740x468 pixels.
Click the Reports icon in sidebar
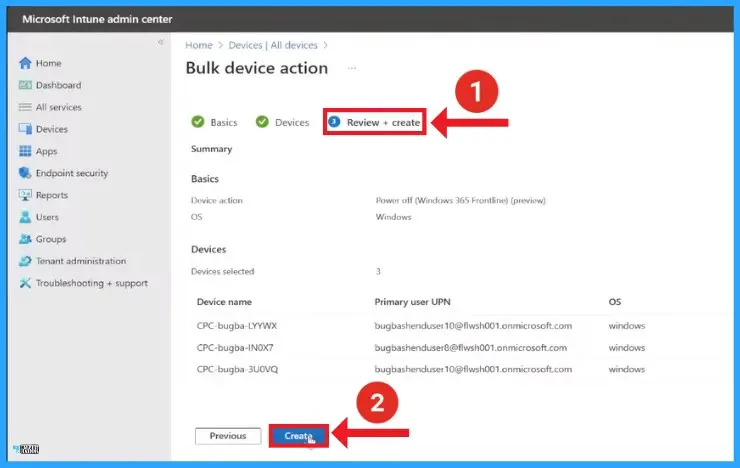[25, 195]
